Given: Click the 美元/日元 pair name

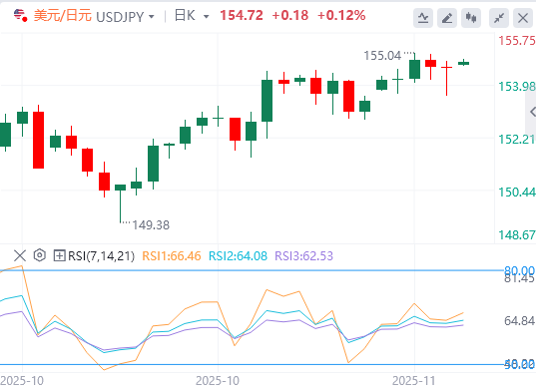Looking at the screenshot, I should click(x=63, y=16).
